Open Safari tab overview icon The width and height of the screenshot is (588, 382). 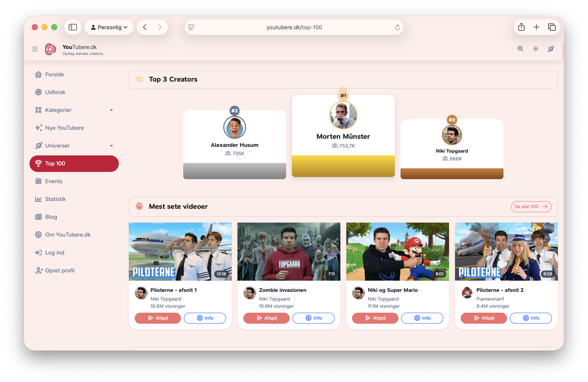tap(552, 27)
